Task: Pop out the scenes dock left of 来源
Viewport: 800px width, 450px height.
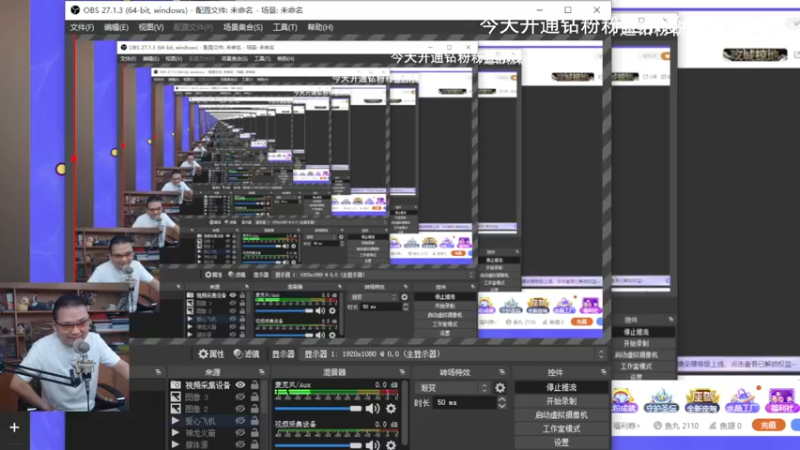Action: pyautogui.click(x=158, y=372)
